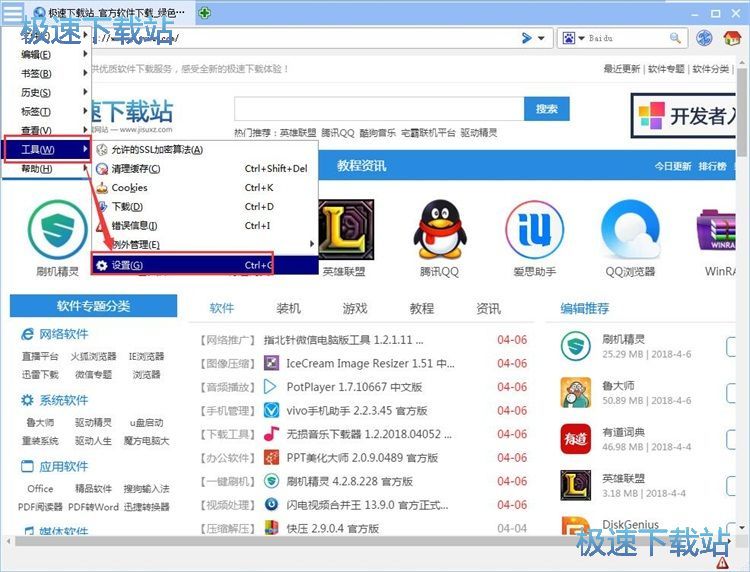Switch to the 游戏 tab

pos(355,308)
